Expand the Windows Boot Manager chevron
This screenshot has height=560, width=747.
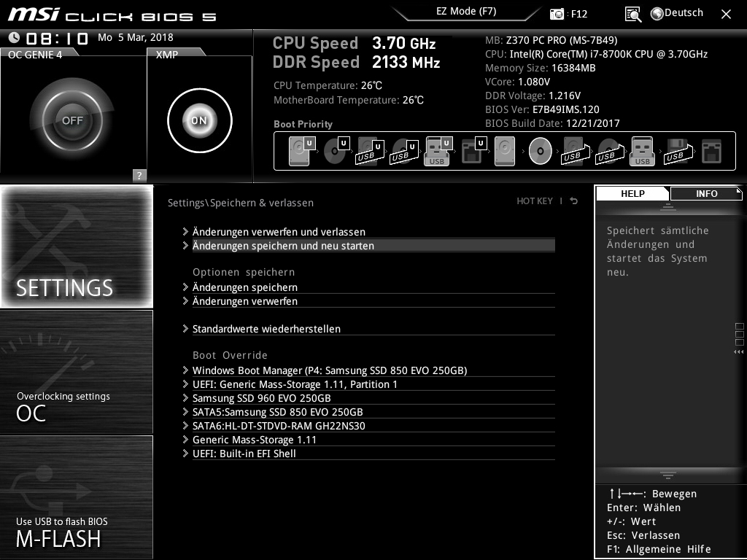(x=185, y=370)
